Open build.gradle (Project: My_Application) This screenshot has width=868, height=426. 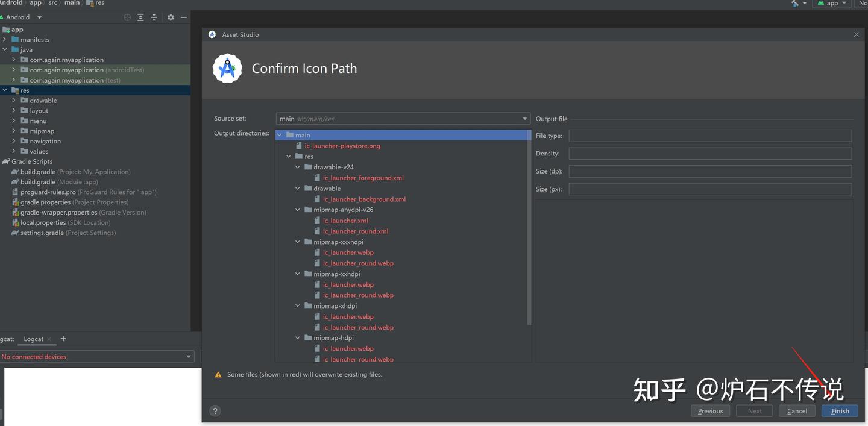pyautogui.click(x=75, y=172)
